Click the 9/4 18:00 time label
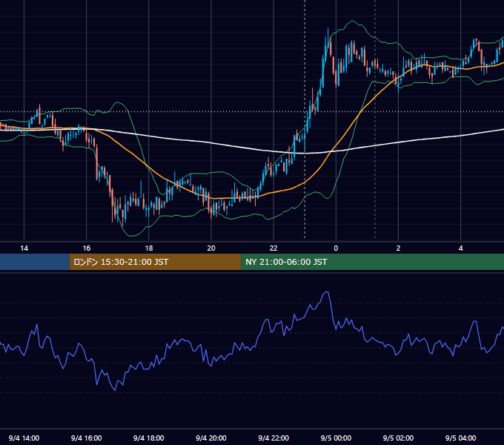 [x=149, y=438]
